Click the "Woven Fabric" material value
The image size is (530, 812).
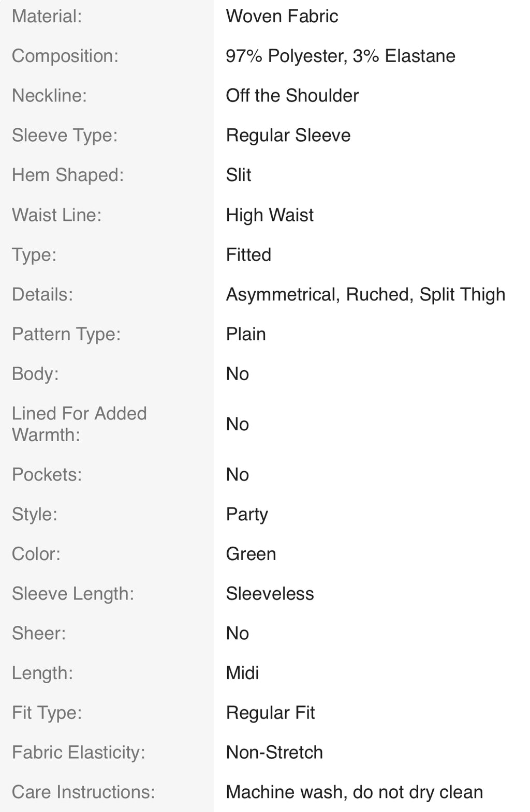click(x=282, y=17)
